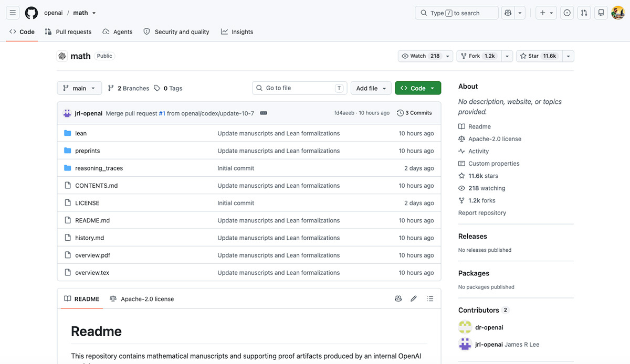Go to the GitHub homepage logo
This screenshot has height=364, width=630.
pos(31,13)
